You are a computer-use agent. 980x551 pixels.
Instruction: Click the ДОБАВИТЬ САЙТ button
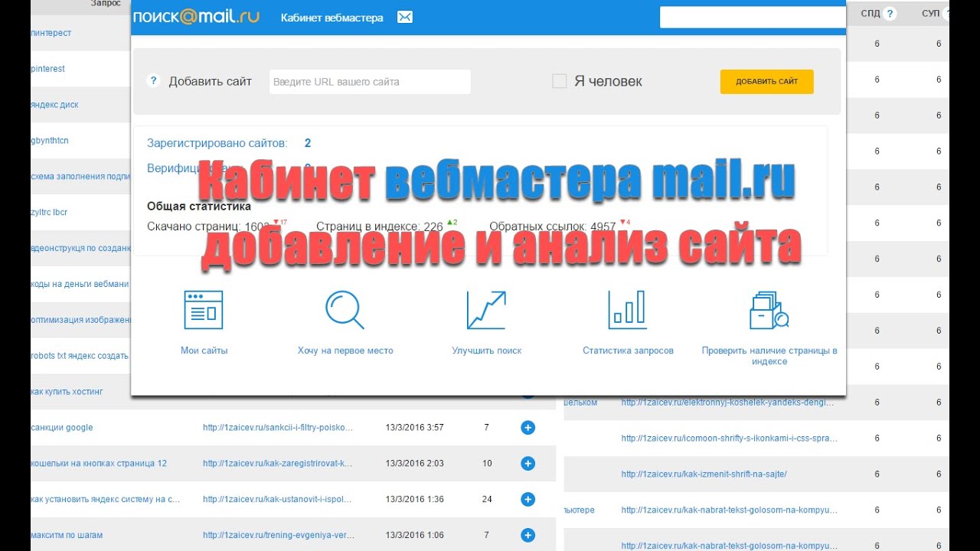[766, 82]
